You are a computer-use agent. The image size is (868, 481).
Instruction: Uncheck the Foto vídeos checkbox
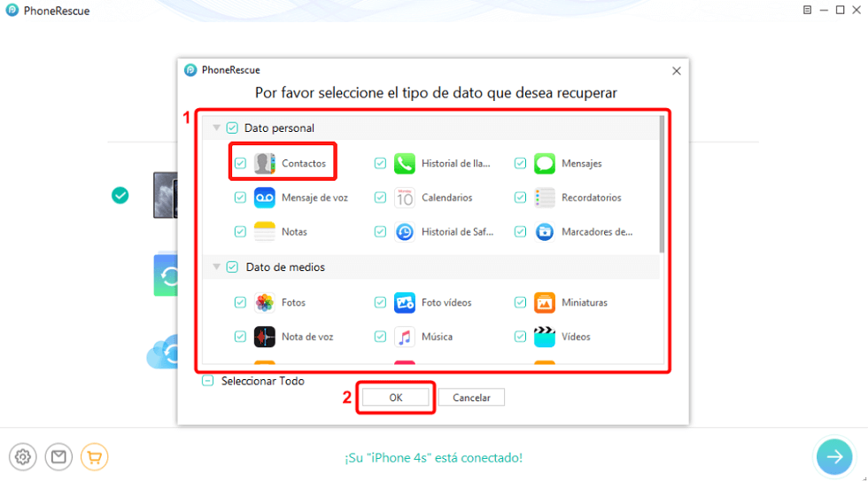point(380,303)
